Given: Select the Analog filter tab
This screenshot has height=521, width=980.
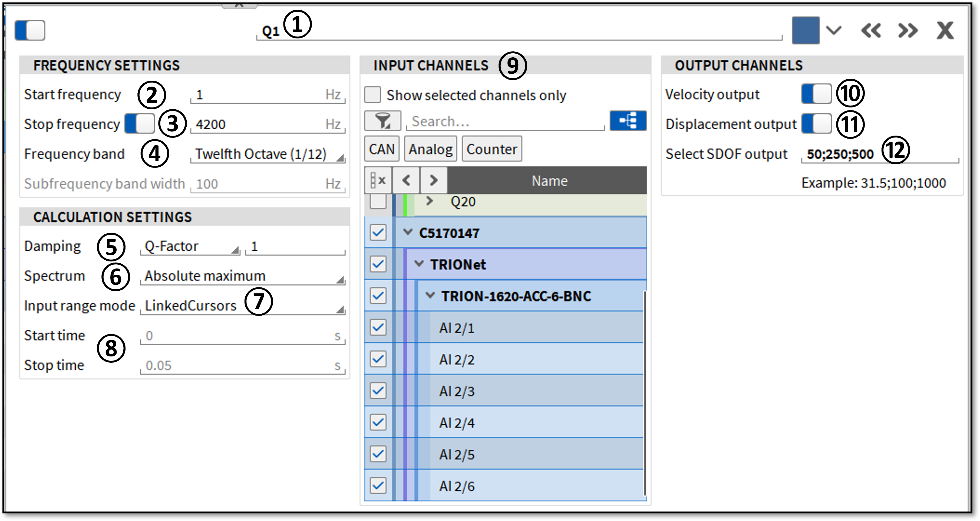Looking at the screenshot, I should [431, 149].
